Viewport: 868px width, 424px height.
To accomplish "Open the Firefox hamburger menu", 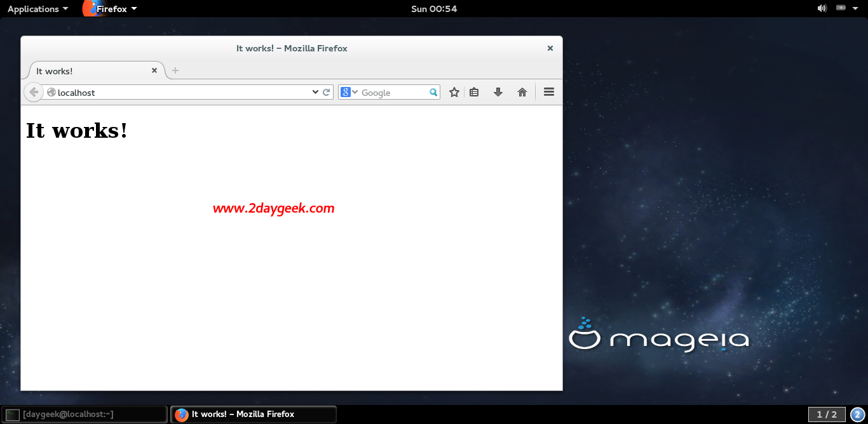I will [549, 92].
